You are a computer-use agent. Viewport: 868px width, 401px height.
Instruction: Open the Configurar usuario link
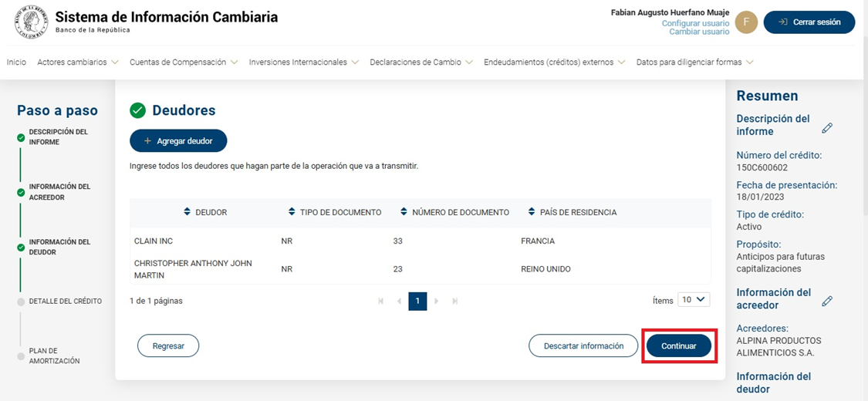coord(695,24)
